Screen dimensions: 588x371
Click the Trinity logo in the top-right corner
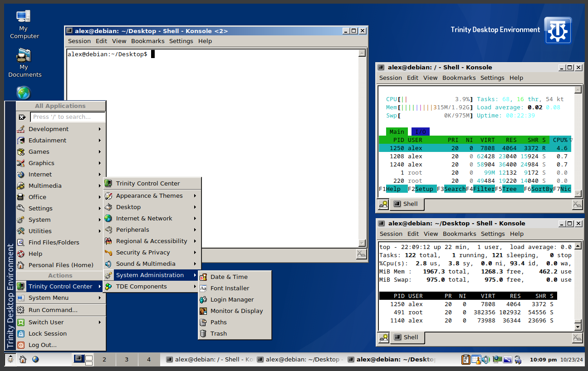coord(558,30)
